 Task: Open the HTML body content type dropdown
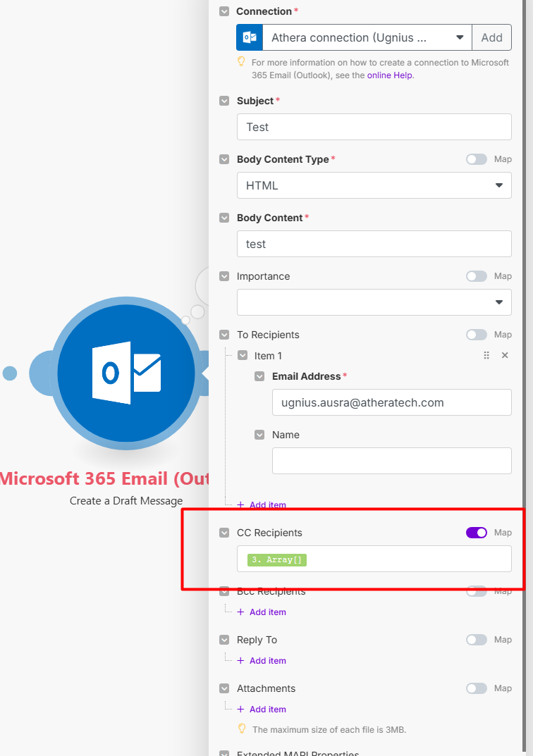coord(374,185)
